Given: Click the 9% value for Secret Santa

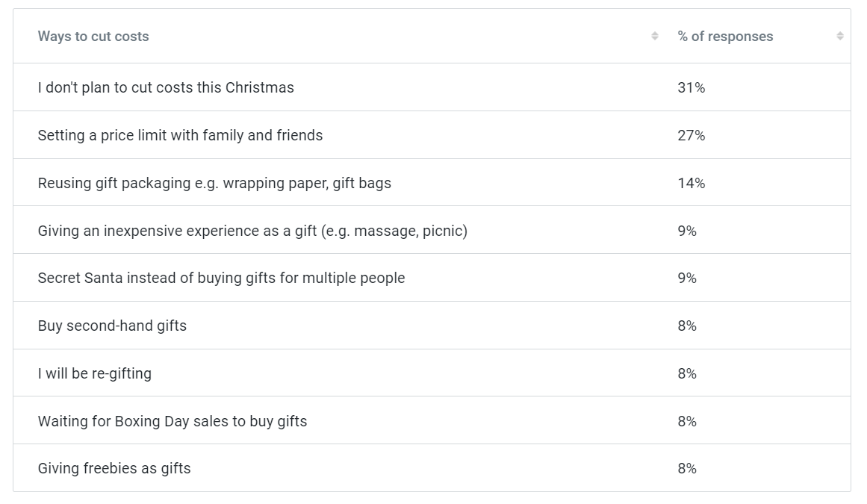Looking at the screenshot, I should (687, 278).
